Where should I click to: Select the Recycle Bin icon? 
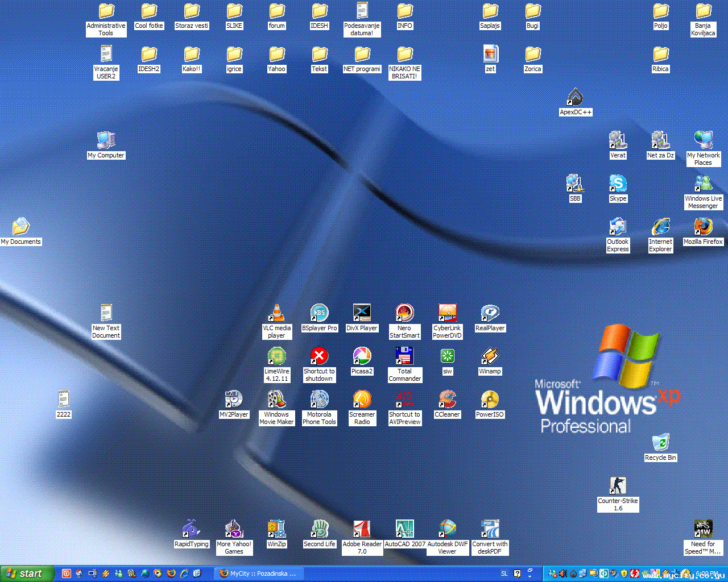[661, 443]
